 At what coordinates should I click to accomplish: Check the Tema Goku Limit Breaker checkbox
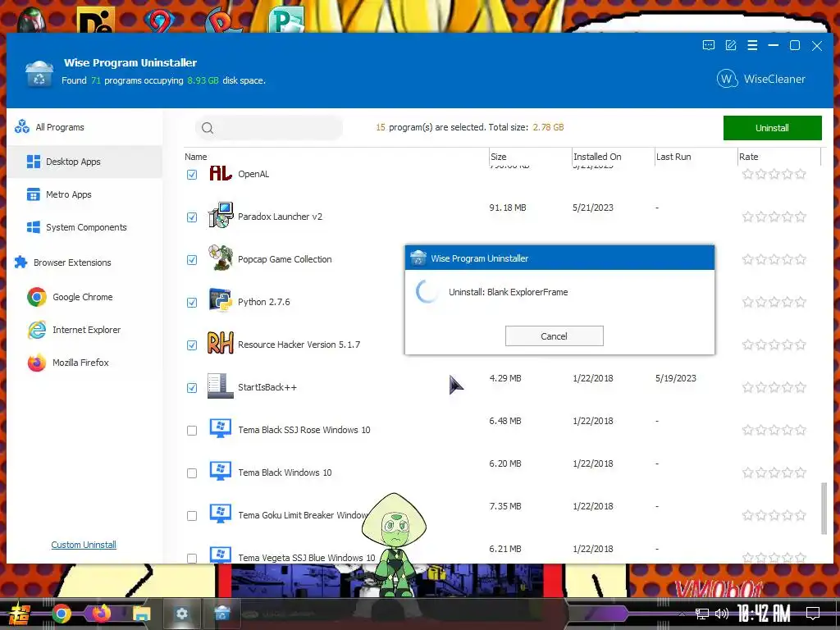click(x=192, y=516)
